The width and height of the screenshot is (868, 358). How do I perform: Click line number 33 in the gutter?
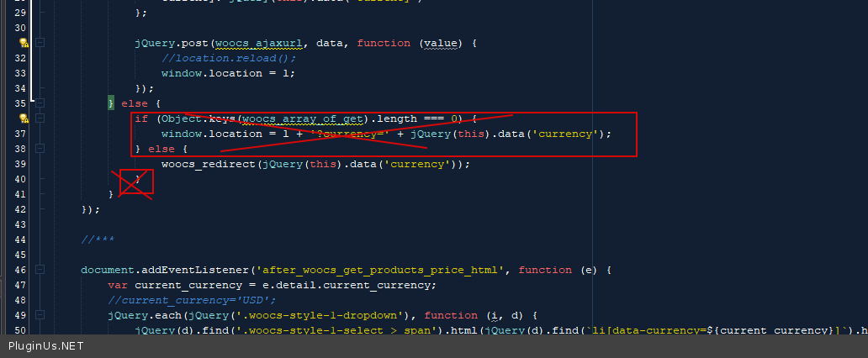(20, 73)
